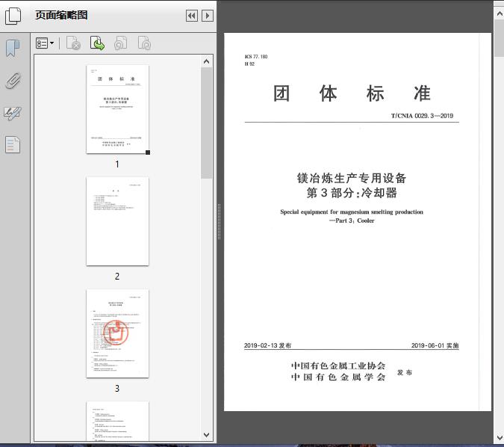The height and width of the screenshot is (447, 504).
Task: Click the title 镁冶炼生产专用设备
Action: [352, 178]
